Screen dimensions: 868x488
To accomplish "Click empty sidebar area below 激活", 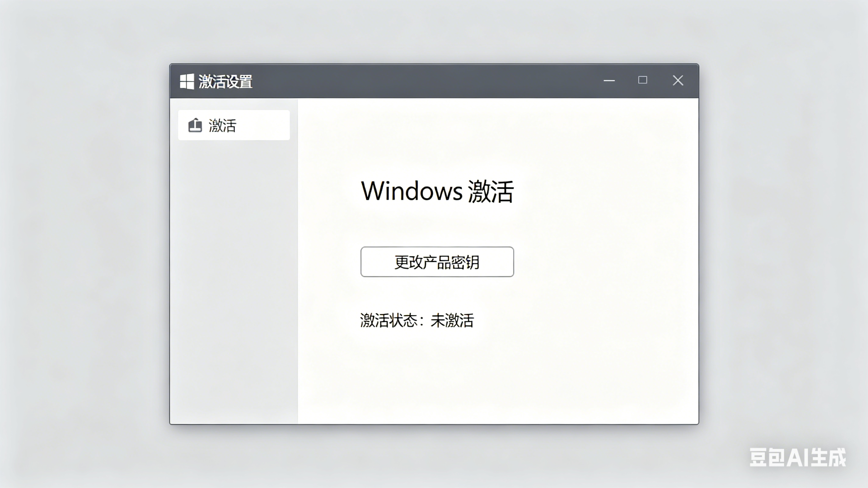I will [233, 270].
